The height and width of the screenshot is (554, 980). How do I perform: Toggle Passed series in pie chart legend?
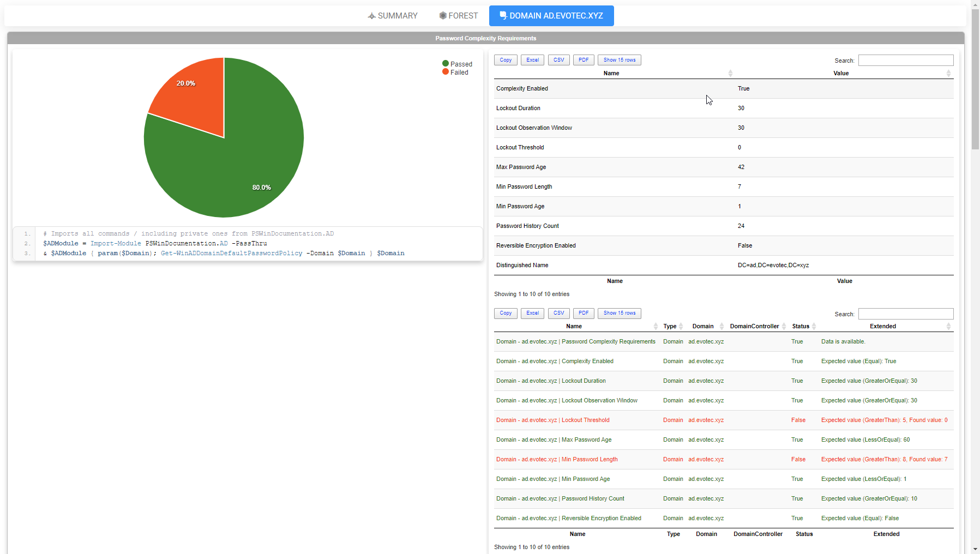click(x=457, y=64)
